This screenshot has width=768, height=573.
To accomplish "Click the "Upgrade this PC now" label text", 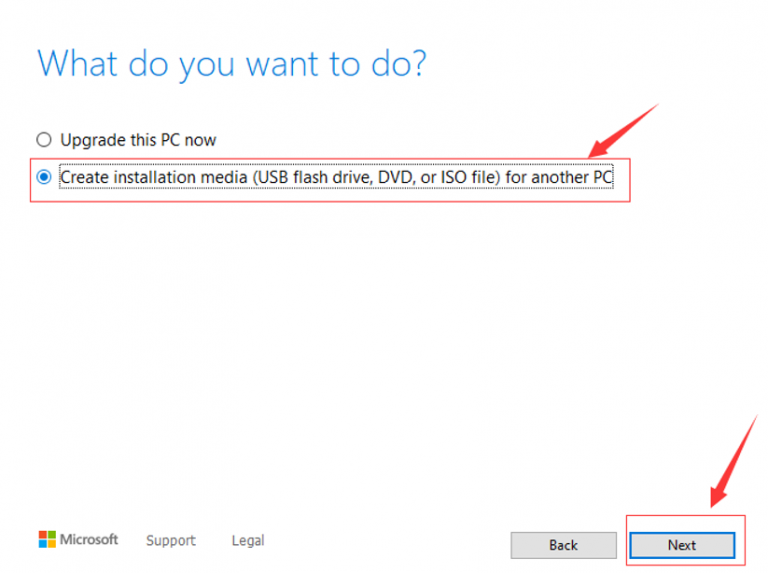I will pos(137,140).
